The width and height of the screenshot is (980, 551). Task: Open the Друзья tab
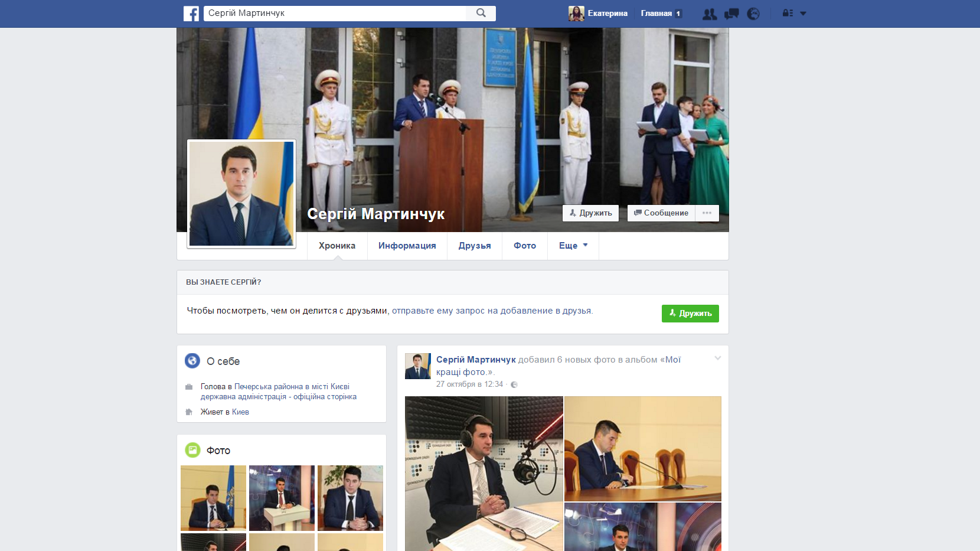point(475,246)
